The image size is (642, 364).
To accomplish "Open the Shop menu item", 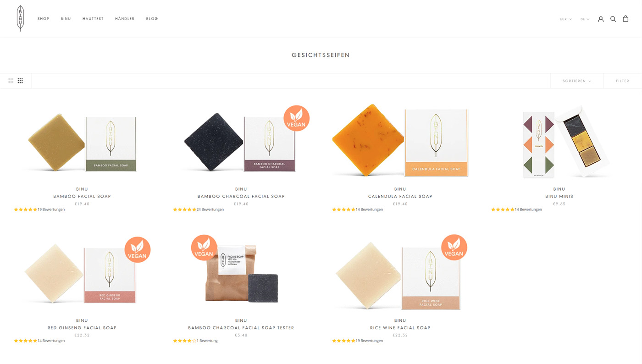I will (44, 19).
